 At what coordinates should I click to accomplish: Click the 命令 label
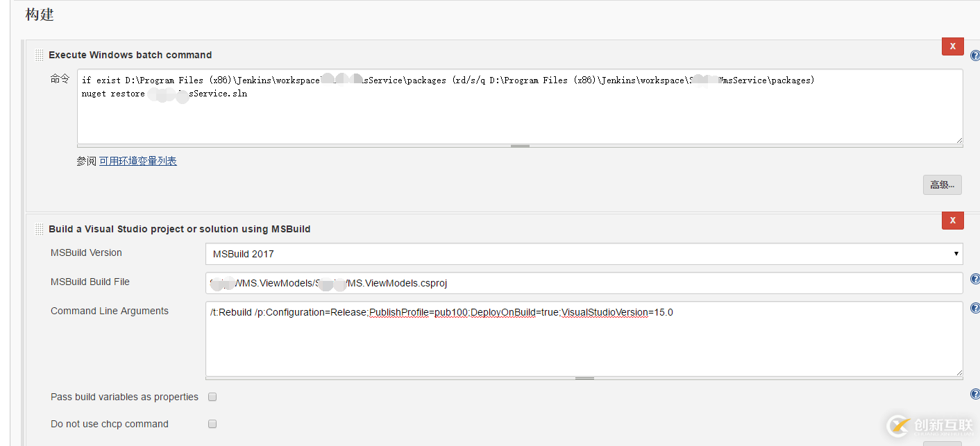[x=60, y=79]
